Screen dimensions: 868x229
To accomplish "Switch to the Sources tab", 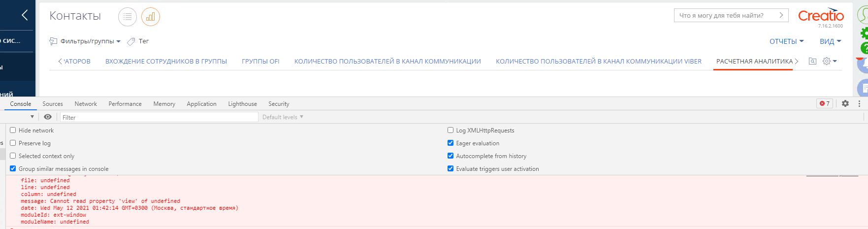I will 53,104.
